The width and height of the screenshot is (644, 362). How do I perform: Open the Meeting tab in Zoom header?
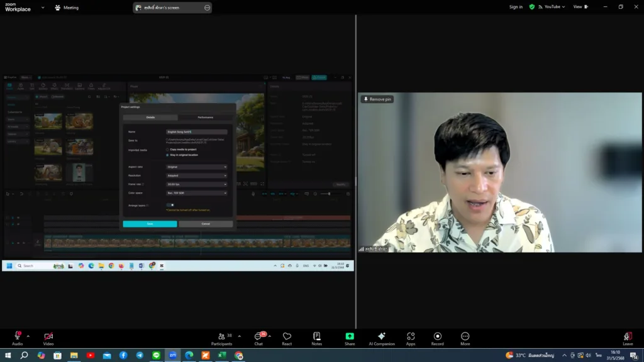(67, 8)
